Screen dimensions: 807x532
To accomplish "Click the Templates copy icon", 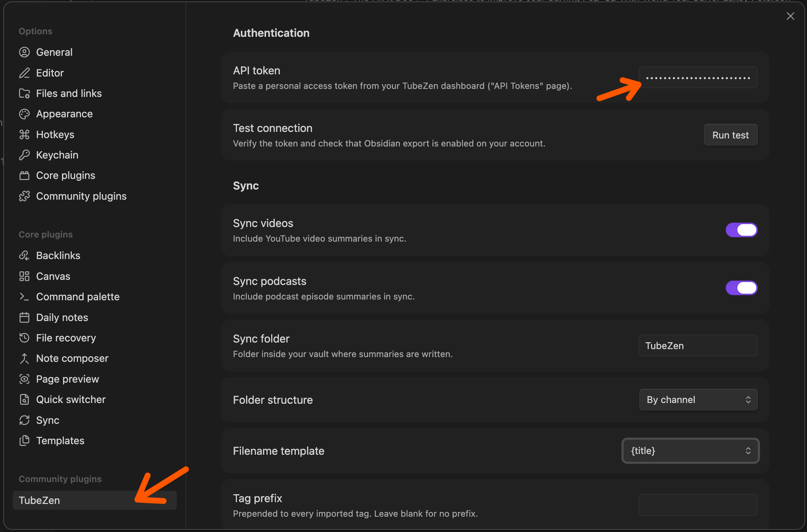I will pos(24,441).
